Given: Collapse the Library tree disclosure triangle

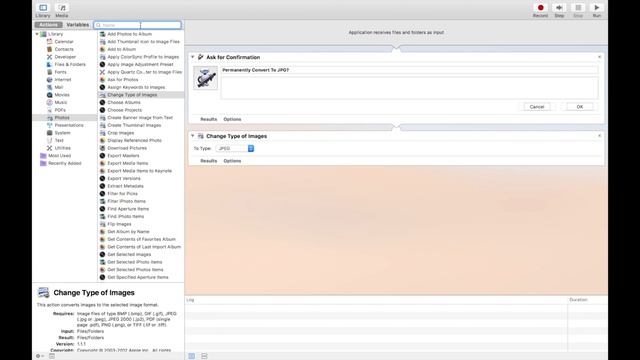Looking at the screenshot, I should pos(37,34).
